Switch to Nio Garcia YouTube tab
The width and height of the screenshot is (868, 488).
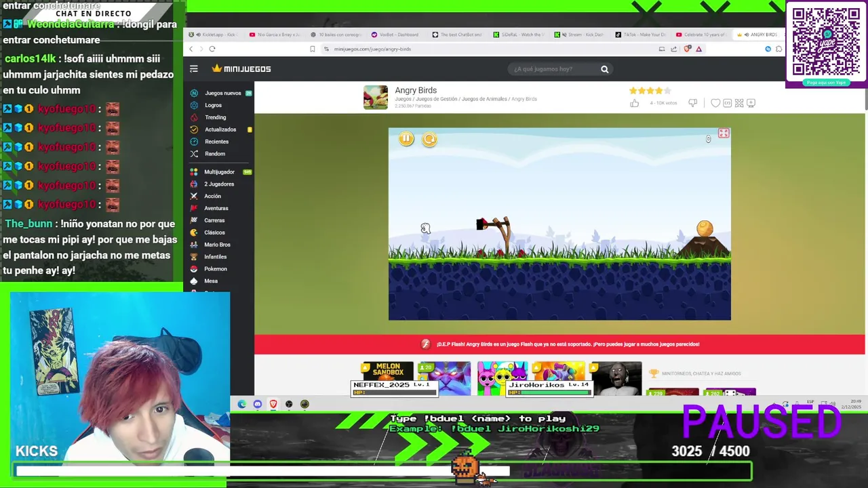point(275,35)
